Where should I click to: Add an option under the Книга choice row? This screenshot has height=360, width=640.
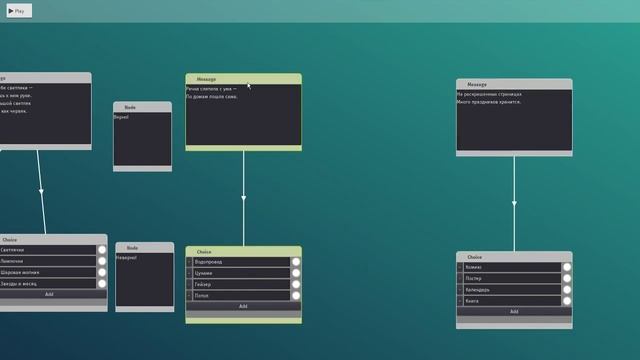click(514, 311)
